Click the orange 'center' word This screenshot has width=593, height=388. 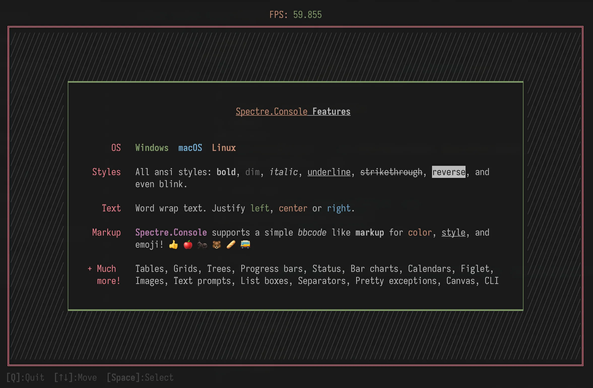[293, 208]
